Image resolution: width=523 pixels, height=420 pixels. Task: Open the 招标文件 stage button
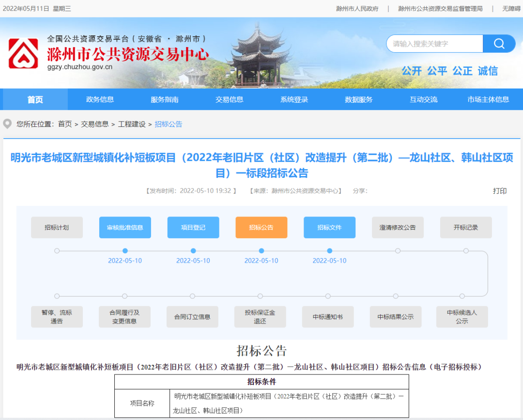[329, 227]
